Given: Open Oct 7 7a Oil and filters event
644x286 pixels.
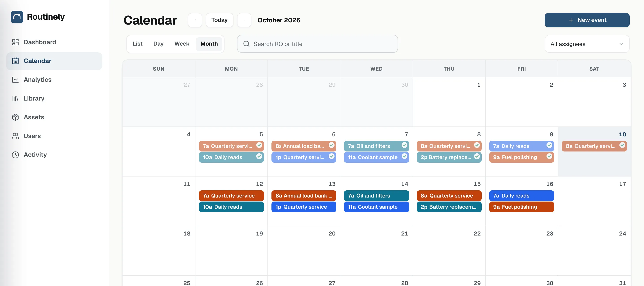Looking at the screenshot, I should pyautogui.click(x=377, y=146).
